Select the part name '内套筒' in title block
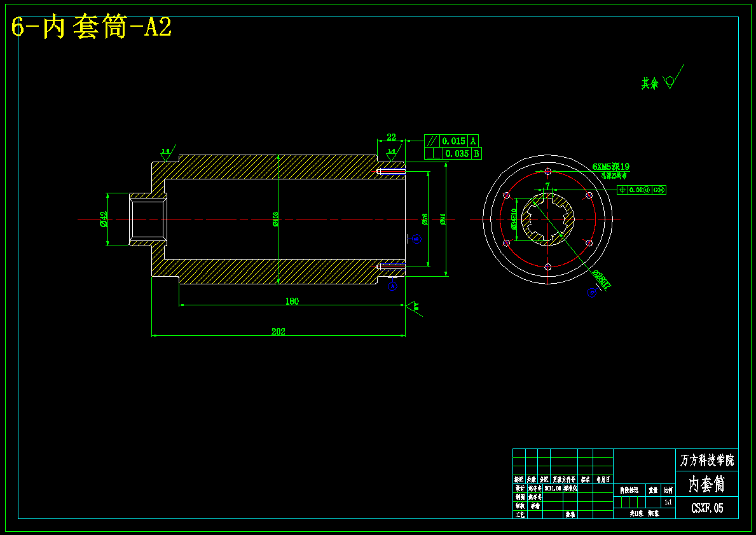The width and height of the screenshot is (756, 535). [x=707, y=484]
